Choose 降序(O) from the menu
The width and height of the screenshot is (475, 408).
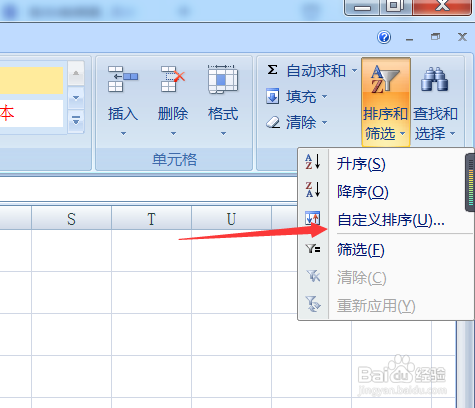(363, 192)
